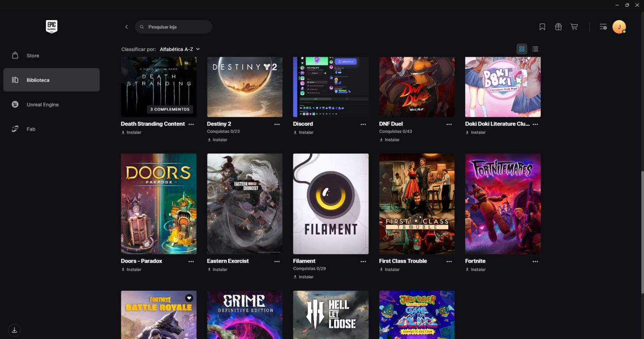Open more options for Death Stranding Content
The width and height of the screenshot is (644, 339).
coord(191,124)
